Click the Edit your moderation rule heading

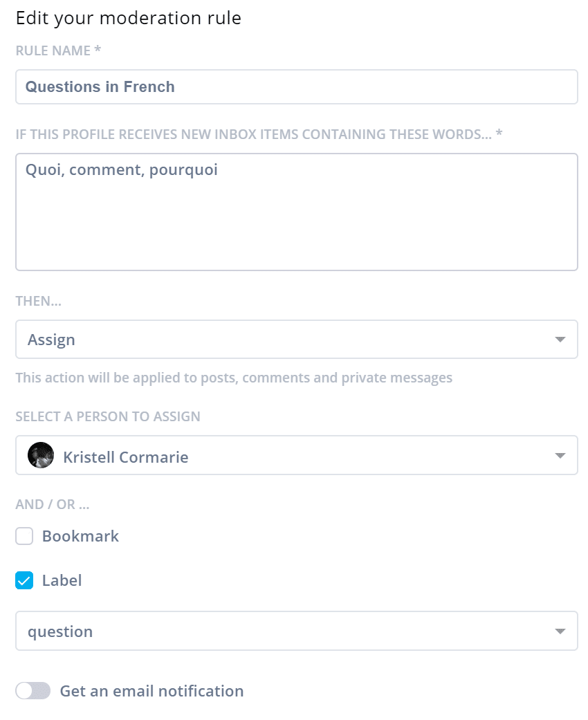(x=128, y=19)
